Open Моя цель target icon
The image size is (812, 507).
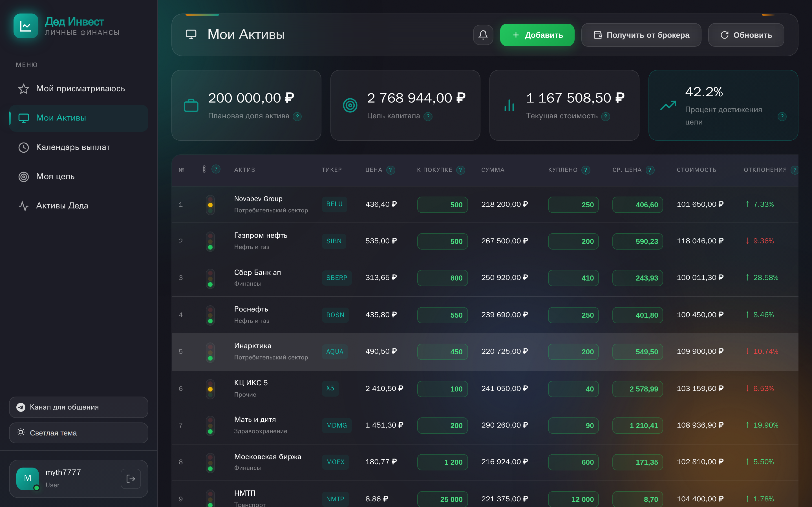(23, 176)
